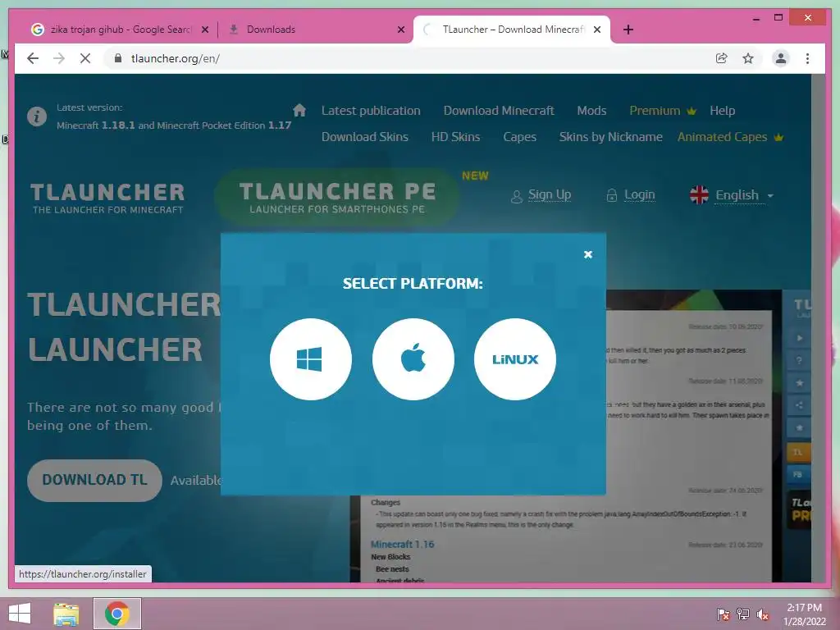Go to Capes page
The image size is (840, 630).
[x=519, y=137]
